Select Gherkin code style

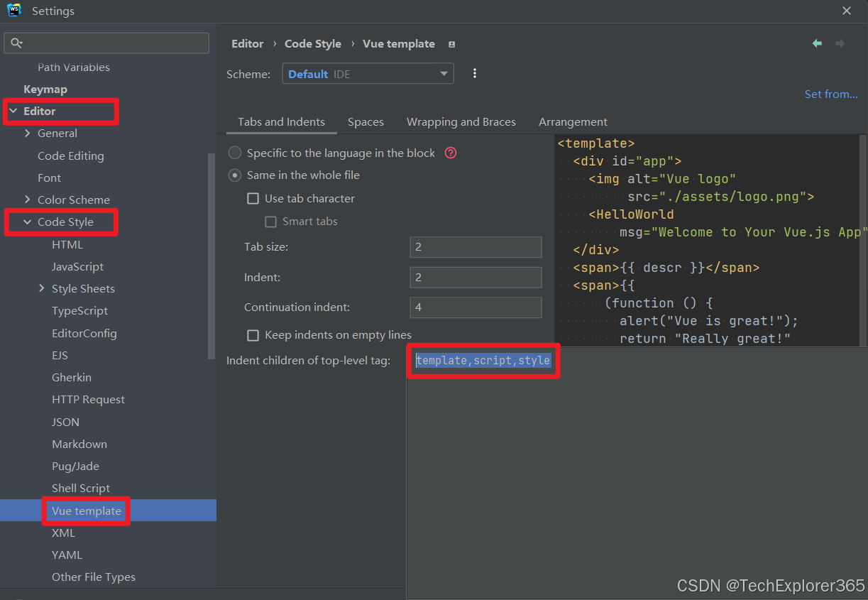[72, 378]
